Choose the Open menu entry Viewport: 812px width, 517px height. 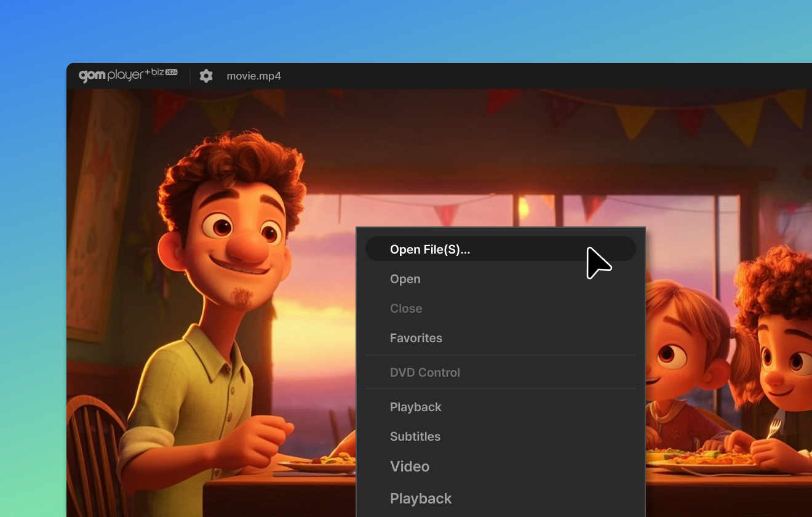[405, 279]
